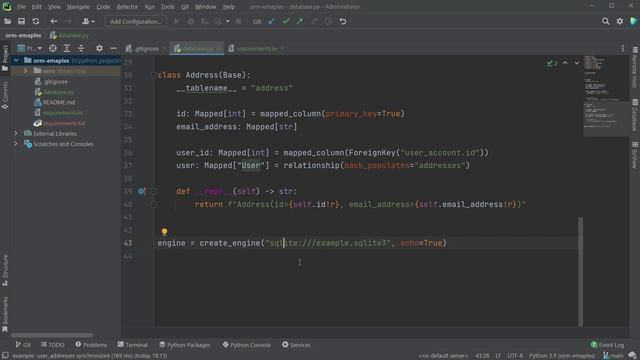Open the Window menu
The width and height of the screenshot is (640, 360).
click(x=205, y=7)
